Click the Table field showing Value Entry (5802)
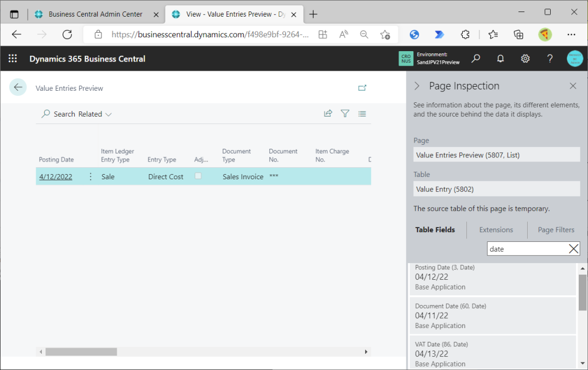This screenshot has width=588, height=370. (x=497, y=189)
